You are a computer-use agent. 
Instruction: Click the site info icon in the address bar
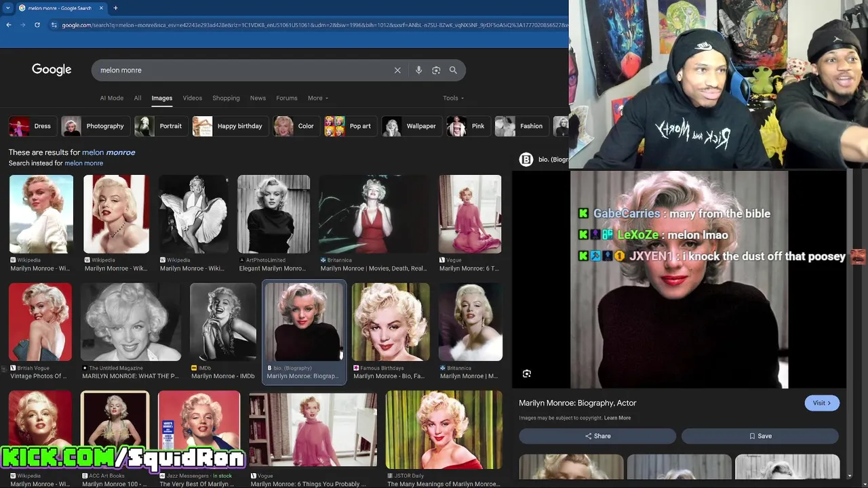pyautogui.click(x=54, y=25)
